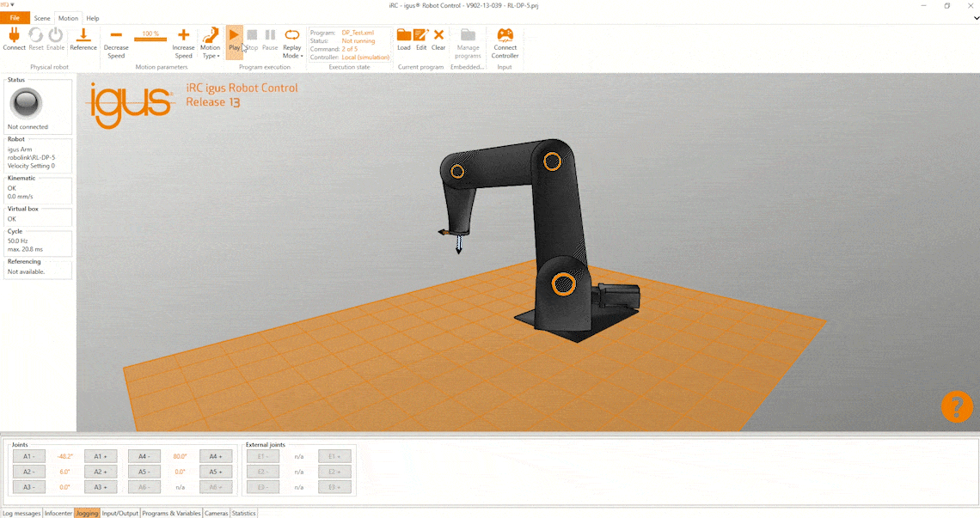
Task: Jog joint A3 negative
Action: click(x=28, y=487)
